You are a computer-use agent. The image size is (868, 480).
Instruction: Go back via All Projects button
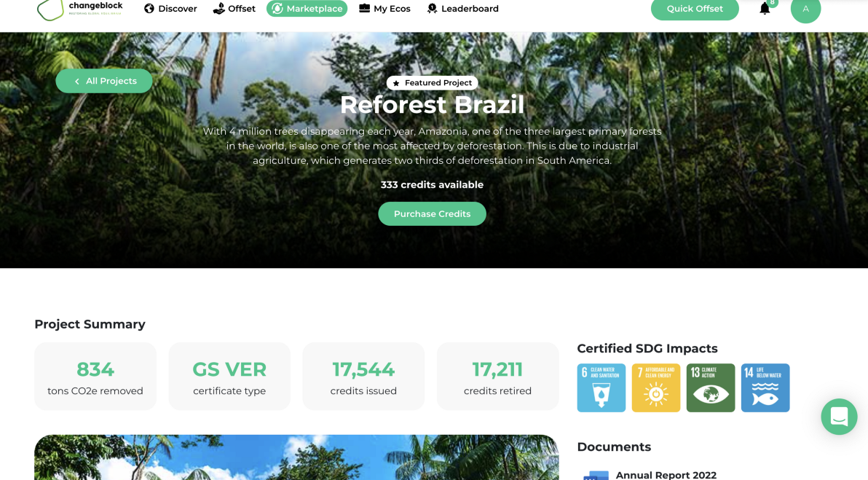(104, 81)
